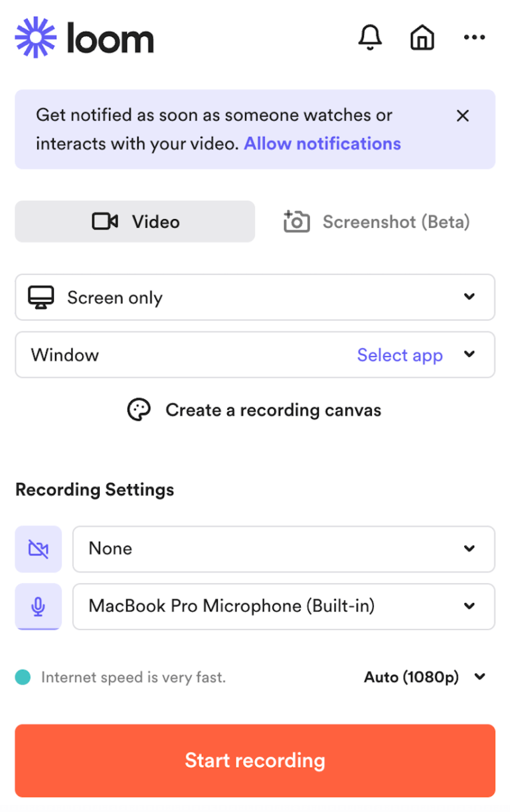
Task: Switch to the Screenshot (Beta) tab
Action: pos(377,221)
